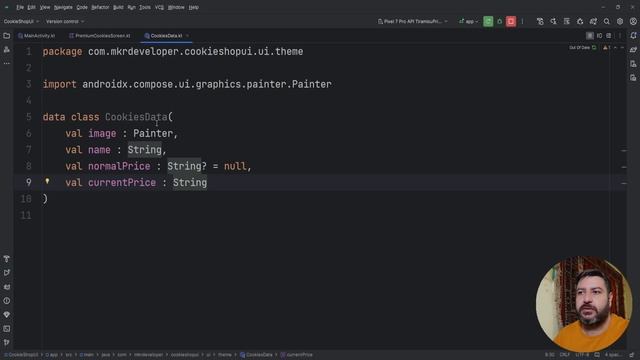Open the Notifications bell icon

tap(633, 36)
